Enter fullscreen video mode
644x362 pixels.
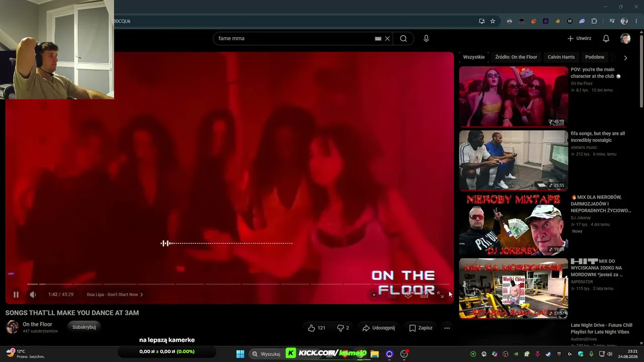[x=440, y=295]
